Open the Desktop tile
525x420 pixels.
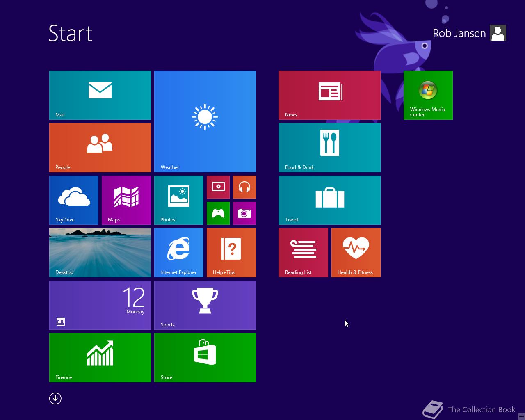click(100, 253)
